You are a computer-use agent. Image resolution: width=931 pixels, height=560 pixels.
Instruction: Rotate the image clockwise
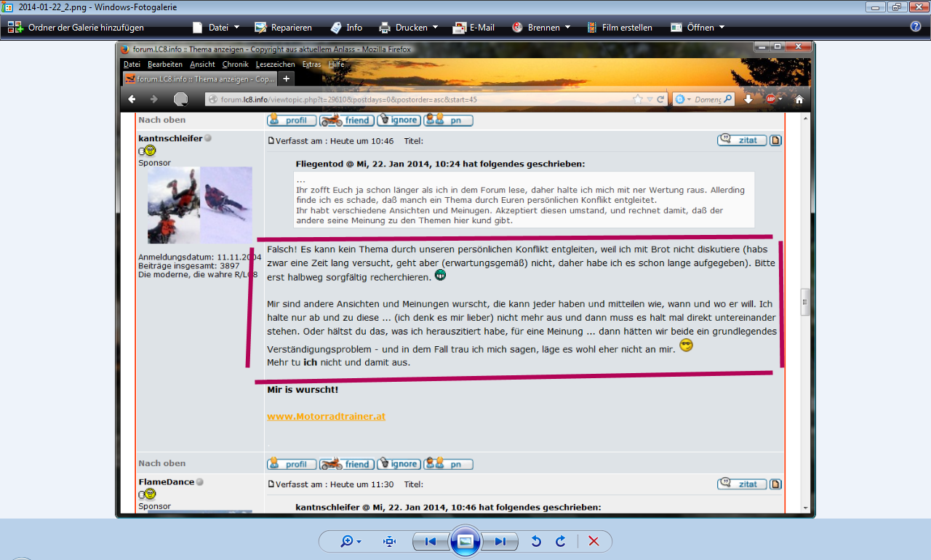561,541
